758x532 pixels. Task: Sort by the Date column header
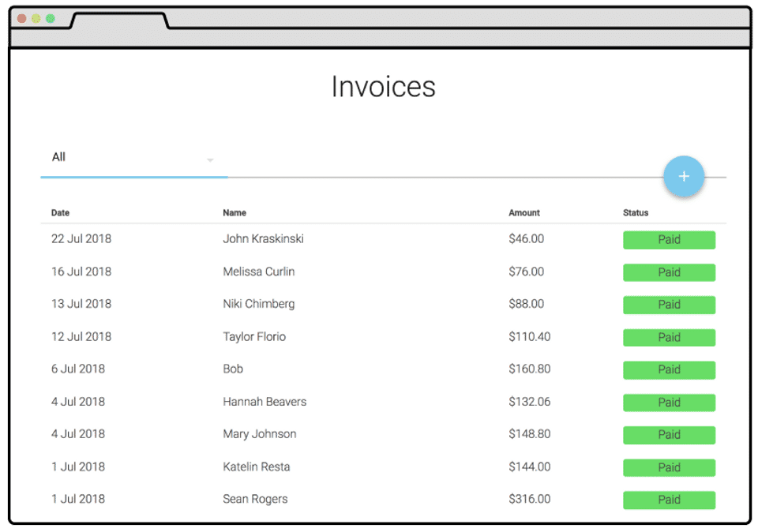coord(61,212)
